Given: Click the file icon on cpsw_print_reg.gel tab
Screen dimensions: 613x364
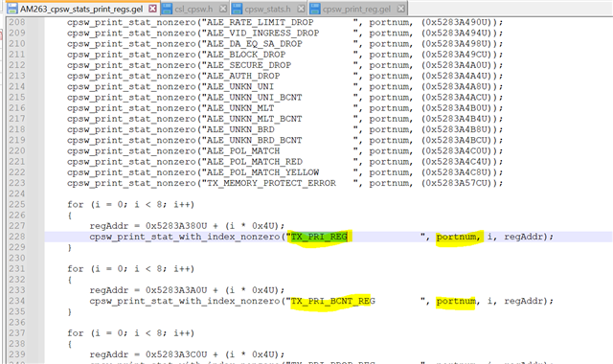Looking at the screenshot, I should 315,9.
